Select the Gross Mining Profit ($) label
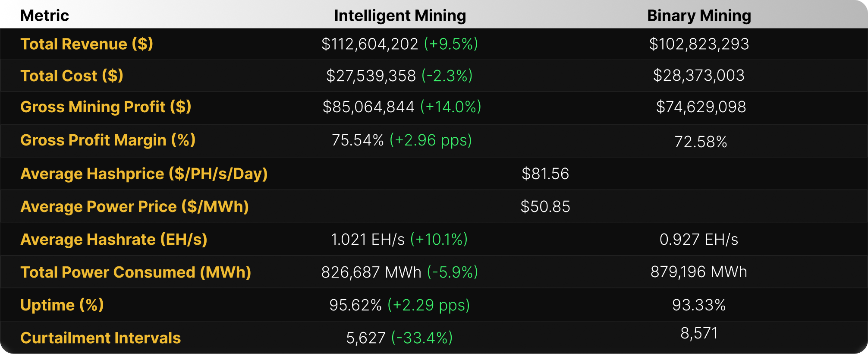Image resolution: width=868 pixels, height=354 pixels. pyautogui.click(x=106, y=107)
